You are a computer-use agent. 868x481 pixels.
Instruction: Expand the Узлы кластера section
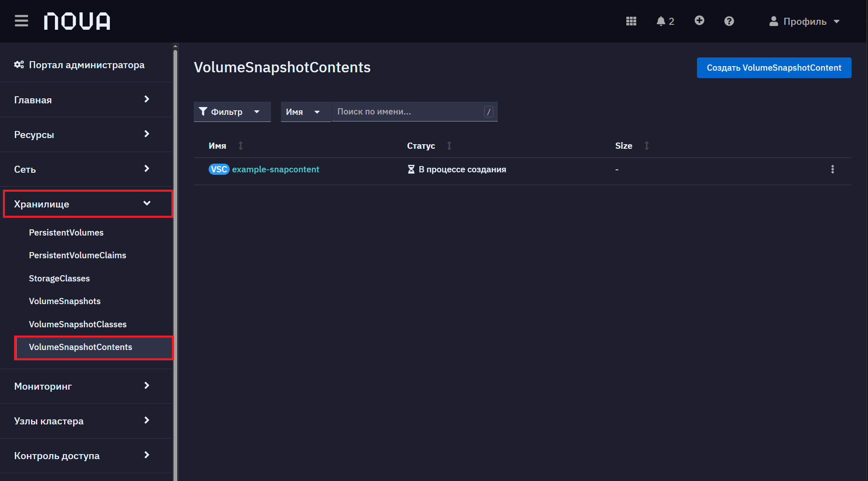(x=86, y=421)
